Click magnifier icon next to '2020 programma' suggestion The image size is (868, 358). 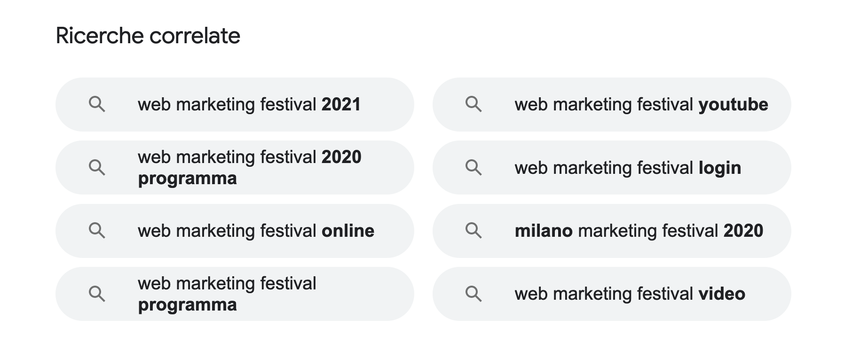click(x=97, y=167)
